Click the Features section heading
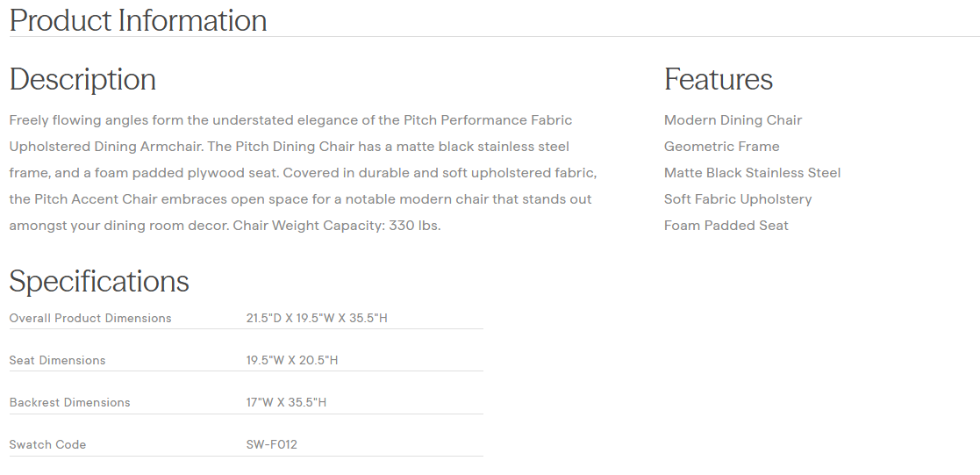 coord(718,79)
